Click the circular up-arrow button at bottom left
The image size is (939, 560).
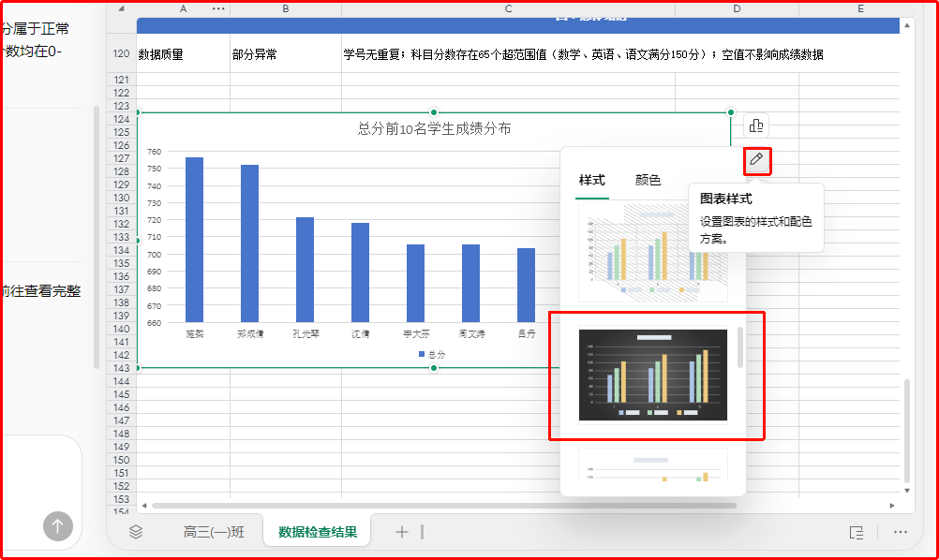point(57,526)
